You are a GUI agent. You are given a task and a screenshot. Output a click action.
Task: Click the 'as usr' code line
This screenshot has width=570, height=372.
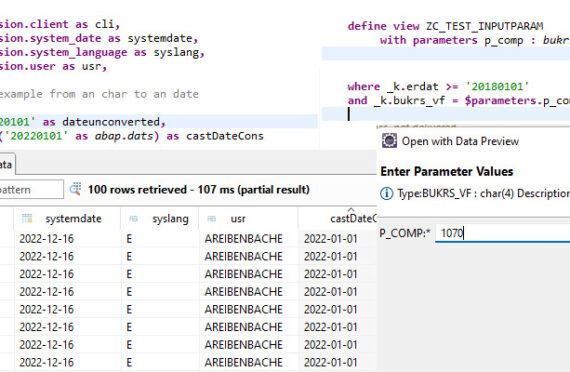[53, 66]
